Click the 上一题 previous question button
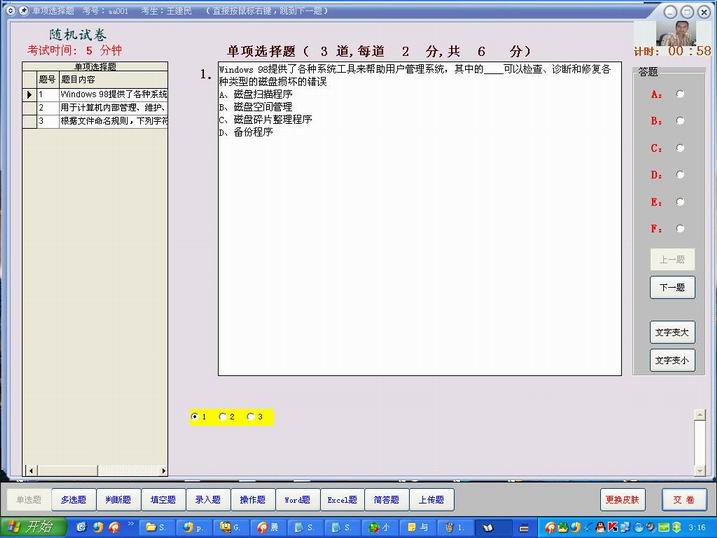The height and width of the screenshot is (538, 717). click(672, 260)
